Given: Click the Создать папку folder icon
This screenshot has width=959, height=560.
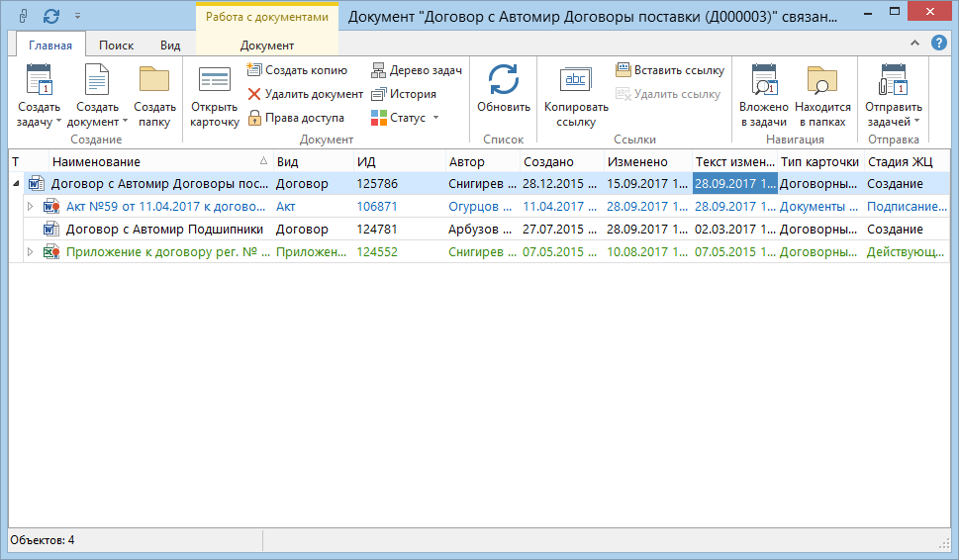Looking at the screenshot, I should tap(154, 80).
